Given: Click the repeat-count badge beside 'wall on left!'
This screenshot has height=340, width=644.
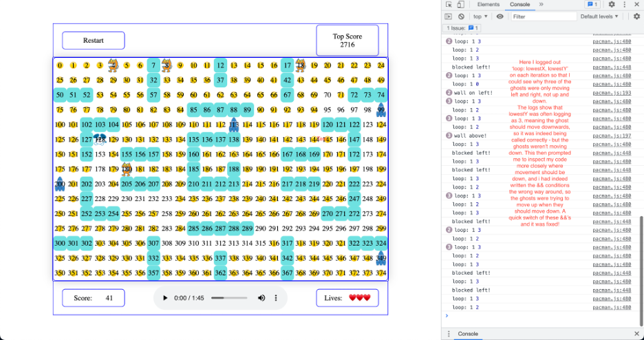Looking at the screenshot, I should 449,93.
